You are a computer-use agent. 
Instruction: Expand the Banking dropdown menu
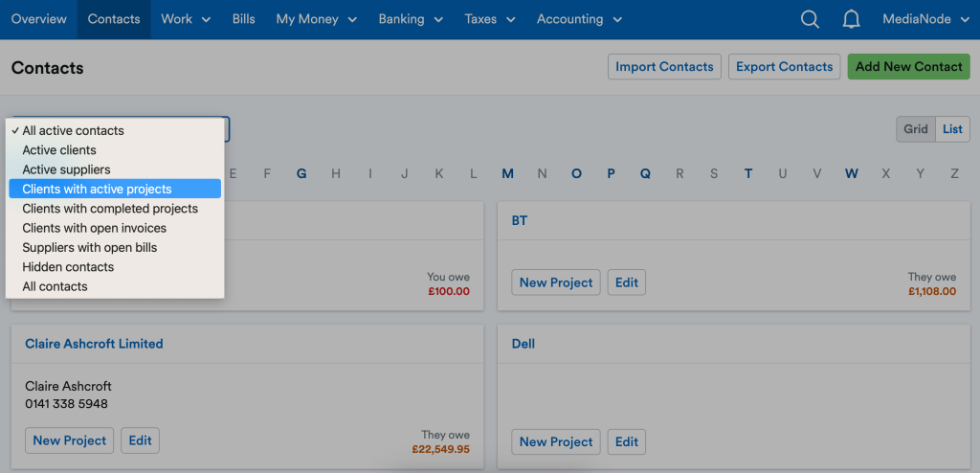(411, 19)
